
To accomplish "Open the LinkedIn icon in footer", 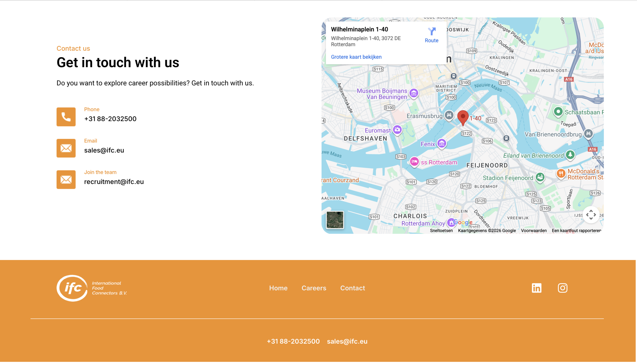I will [x=536, y=288].
